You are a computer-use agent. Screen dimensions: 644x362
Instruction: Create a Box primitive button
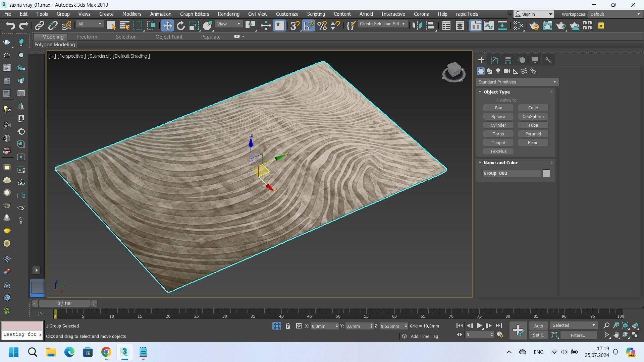coord(498,108)
